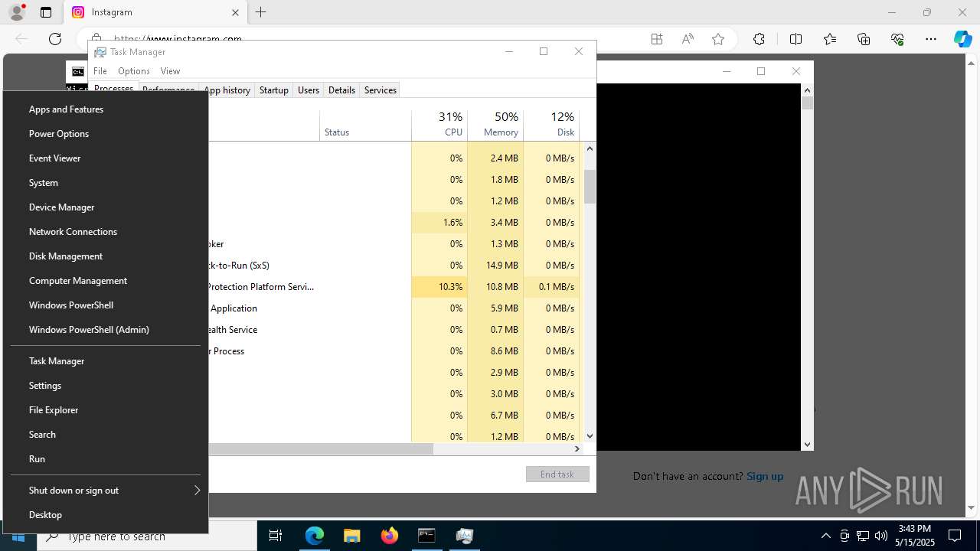Select the Click-to-Run (SxS) process row
The image size is (980, 551).
pos(394,266)
